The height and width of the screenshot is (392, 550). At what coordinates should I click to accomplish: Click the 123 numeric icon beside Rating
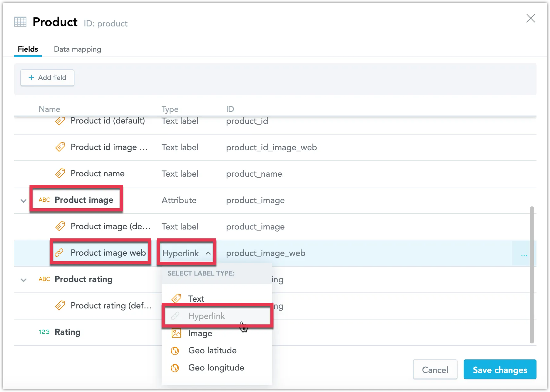point(44,332)
